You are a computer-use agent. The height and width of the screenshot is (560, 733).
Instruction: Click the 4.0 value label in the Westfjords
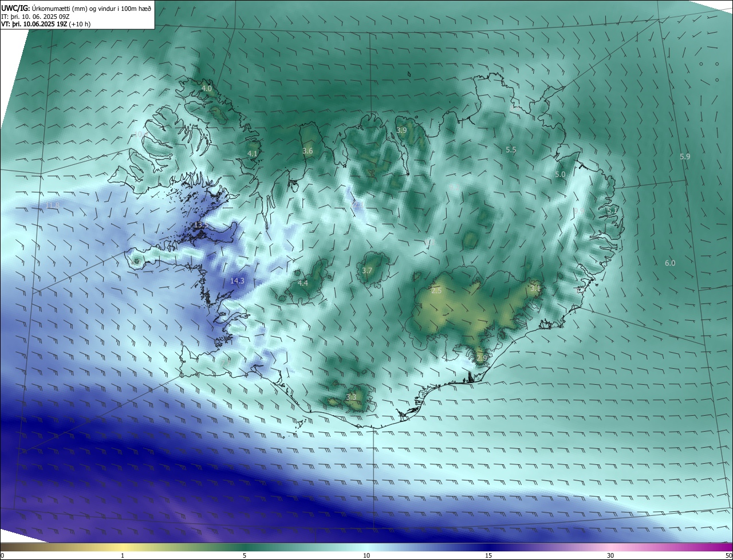point(207,88)
